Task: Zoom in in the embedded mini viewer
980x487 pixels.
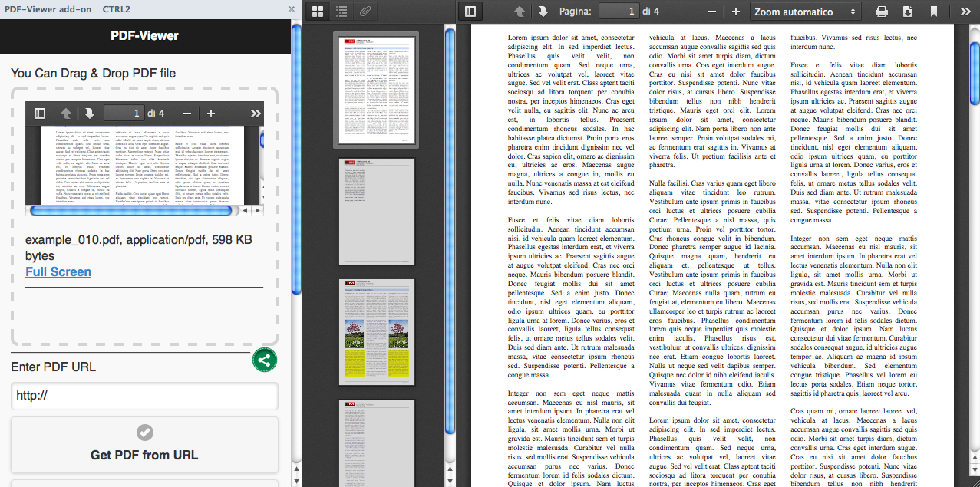Action: (x=211, y=114)
